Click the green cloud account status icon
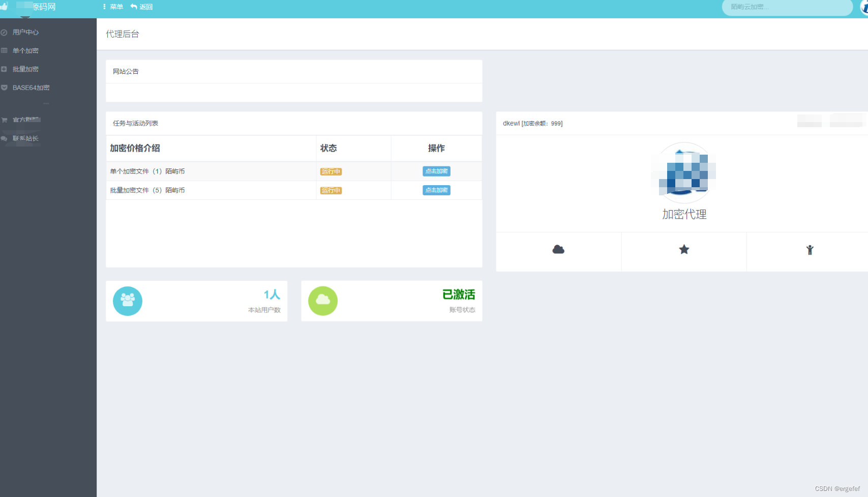Viewport: 868px width, 497px height. point(323,301)
